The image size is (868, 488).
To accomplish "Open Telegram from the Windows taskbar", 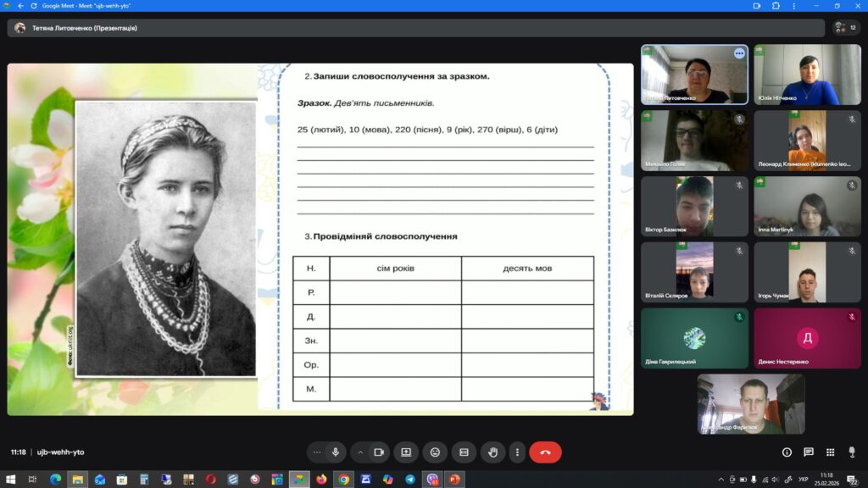I will point(410,480).
